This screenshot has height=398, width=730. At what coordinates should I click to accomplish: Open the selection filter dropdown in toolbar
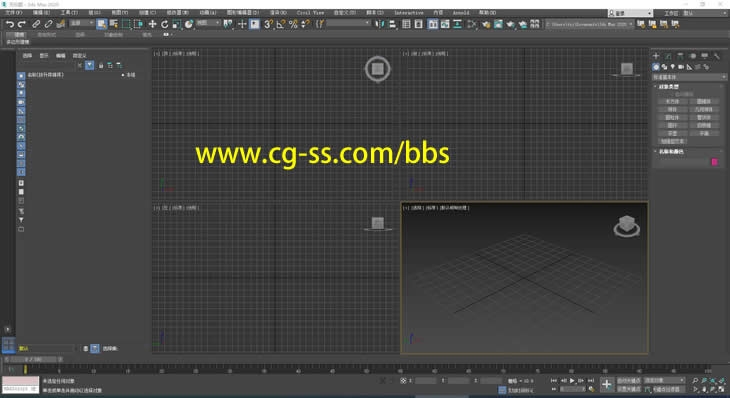pyautogui.click(x=82, y=23)
